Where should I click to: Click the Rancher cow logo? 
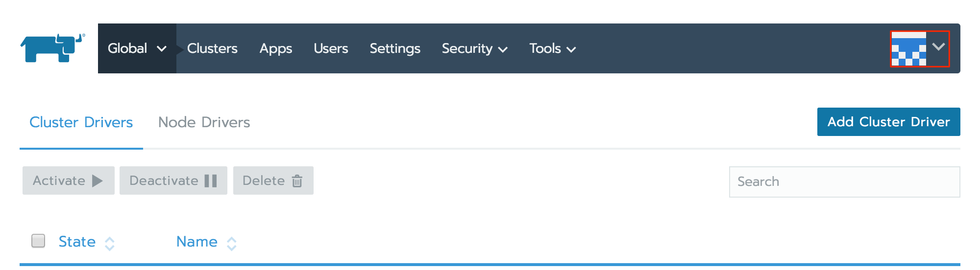52,48
